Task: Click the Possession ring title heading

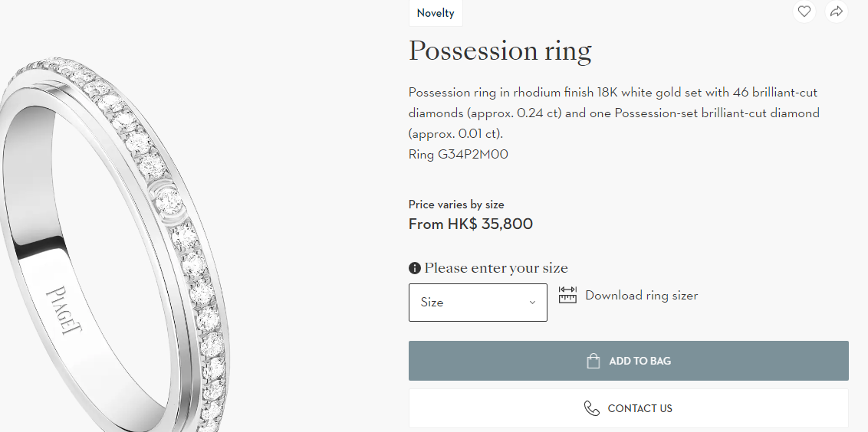Action: click(x=500, y=51)
